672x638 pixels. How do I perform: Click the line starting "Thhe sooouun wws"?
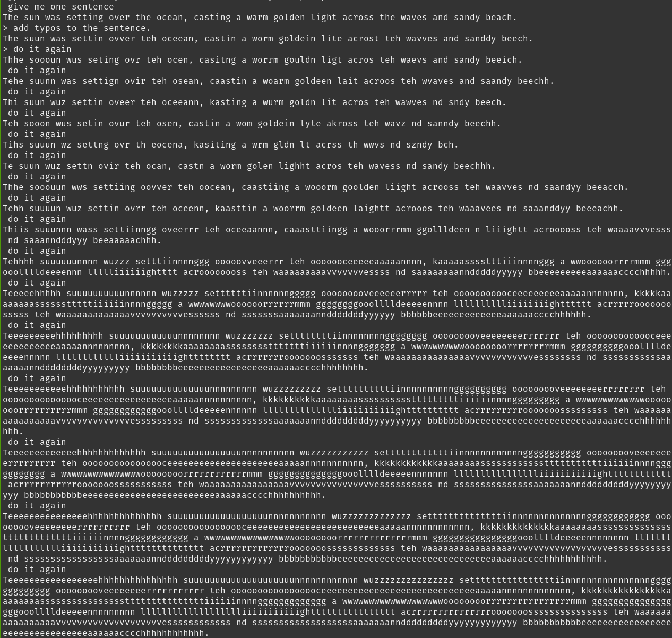[x=316, y=187]
